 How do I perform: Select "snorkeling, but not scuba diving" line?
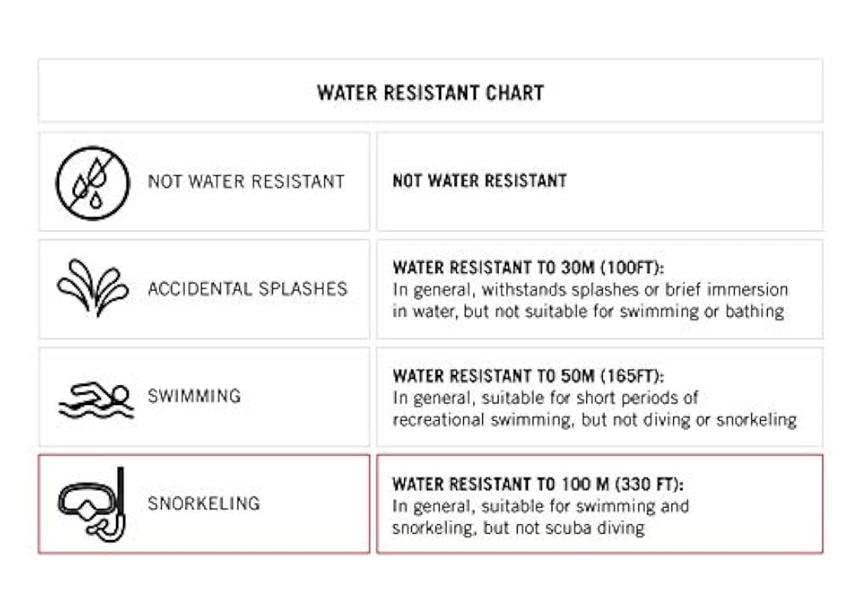(x=518, y=527)
